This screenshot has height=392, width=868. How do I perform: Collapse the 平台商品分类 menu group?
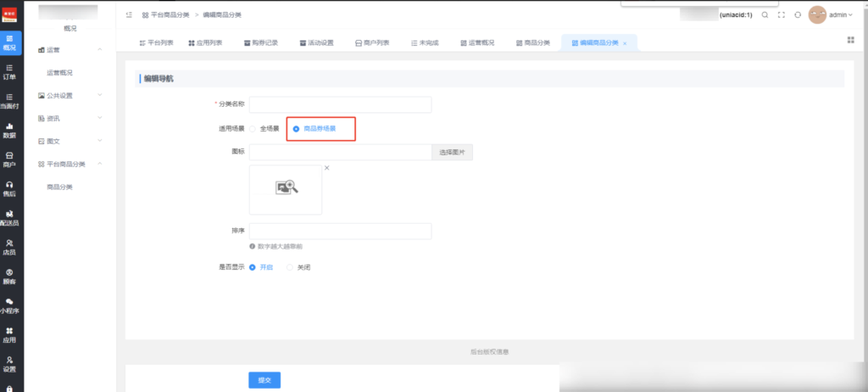(x=71, y=164)
